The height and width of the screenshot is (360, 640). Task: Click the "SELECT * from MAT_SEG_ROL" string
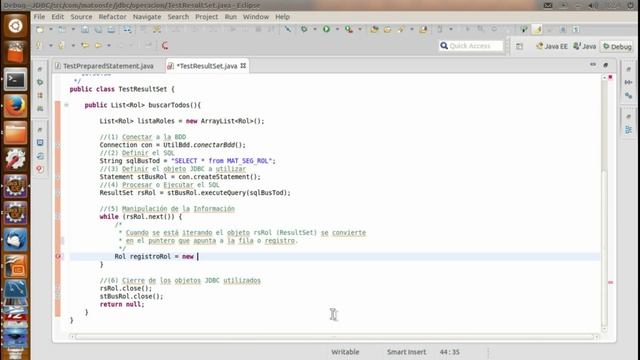222,161
